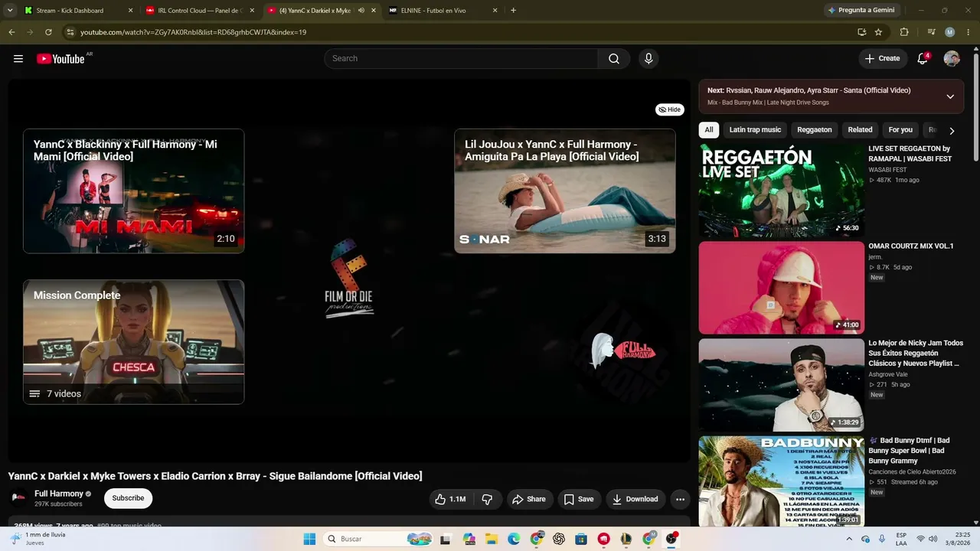The height and width of the screenshot is (551, 980).
Task: Open the media controls icon in Chrome toolbar
Action: pos(931,32)
